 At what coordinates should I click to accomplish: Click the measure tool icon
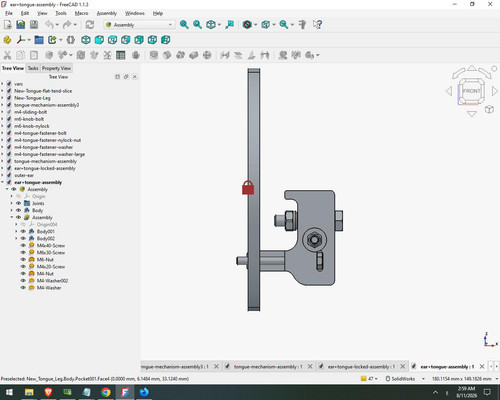[x=302, y=25]
